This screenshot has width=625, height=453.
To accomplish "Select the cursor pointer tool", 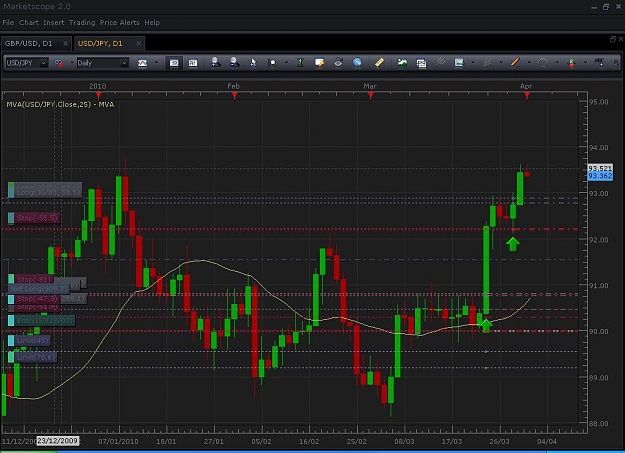I will (x=253, y=63).
